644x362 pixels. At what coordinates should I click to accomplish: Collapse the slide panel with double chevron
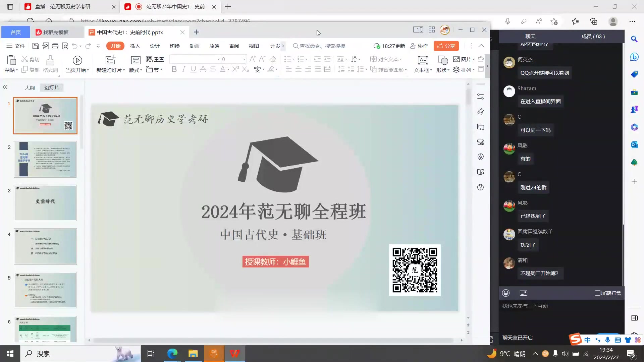pyautogui.click(x=5, y=87)
